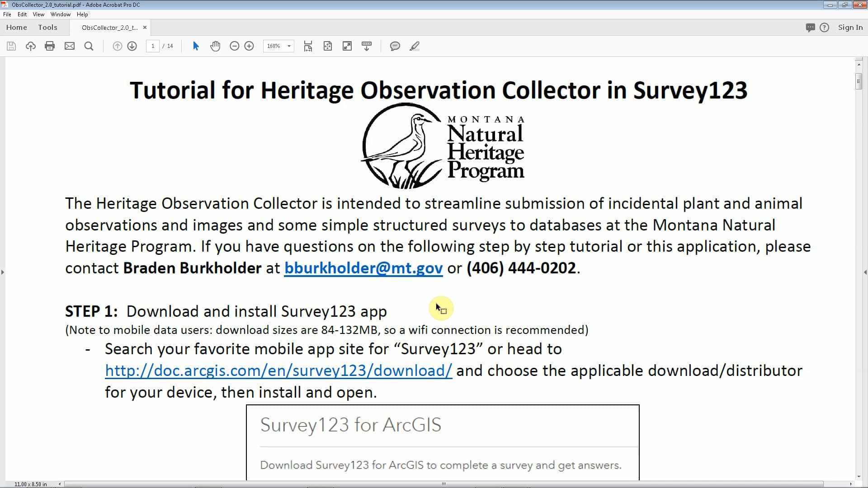This screenshot has height=488, width=868.
Task: Open the Window menu
Action: (x=61, y=14)
